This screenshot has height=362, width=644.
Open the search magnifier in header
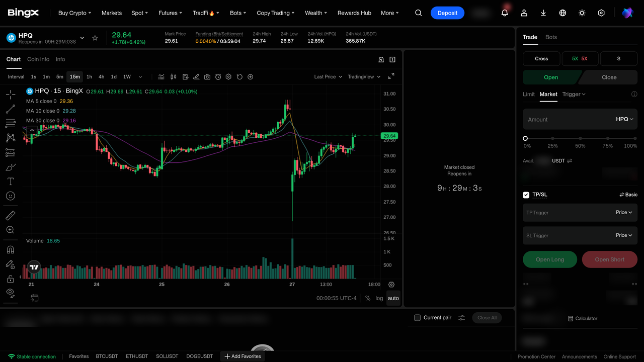(419, 13)
